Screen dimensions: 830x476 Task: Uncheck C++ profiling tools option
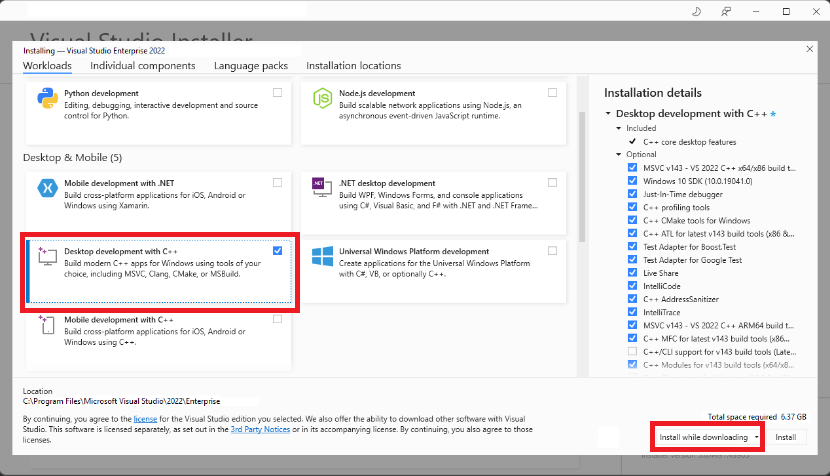tap(632, 207)
